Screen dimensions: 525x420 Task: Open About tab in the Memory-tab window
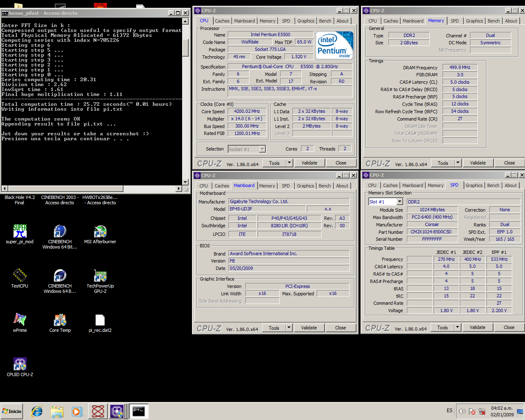(x=511, y=21)
